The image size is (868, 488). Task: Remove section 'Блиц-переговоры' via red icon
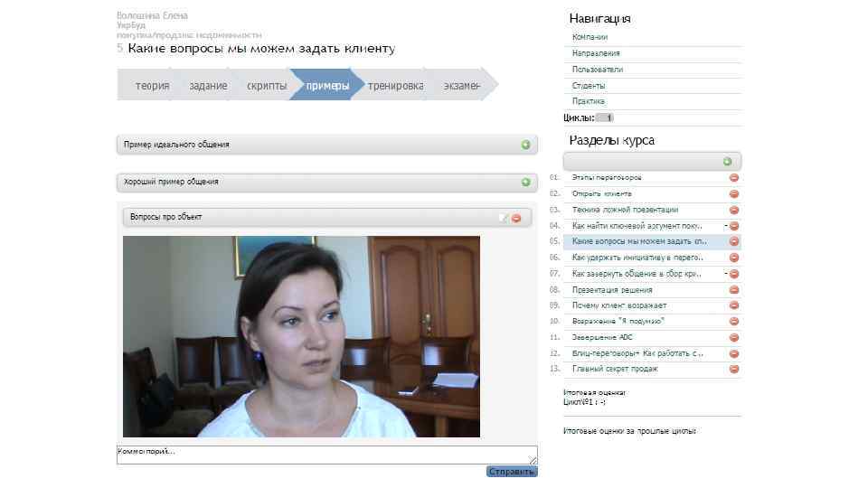coord(734,353)
